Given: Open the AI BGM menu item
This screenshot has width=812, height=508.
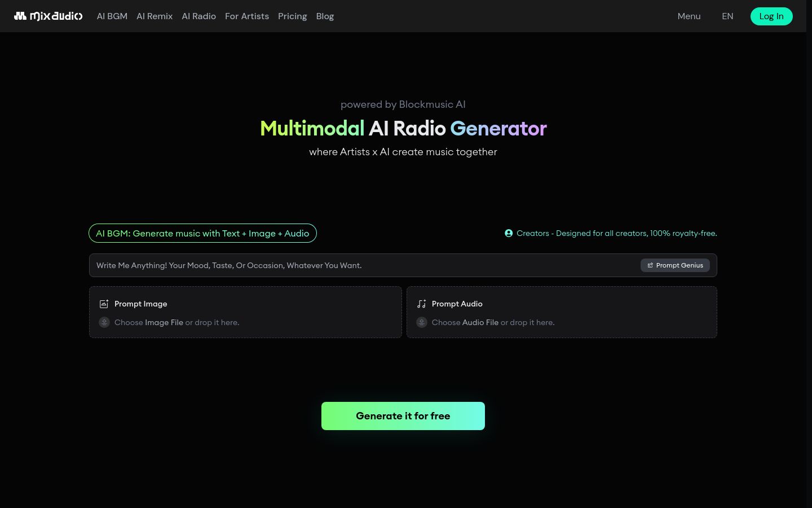Looking at the screenshot, I should tap(112, 16).
